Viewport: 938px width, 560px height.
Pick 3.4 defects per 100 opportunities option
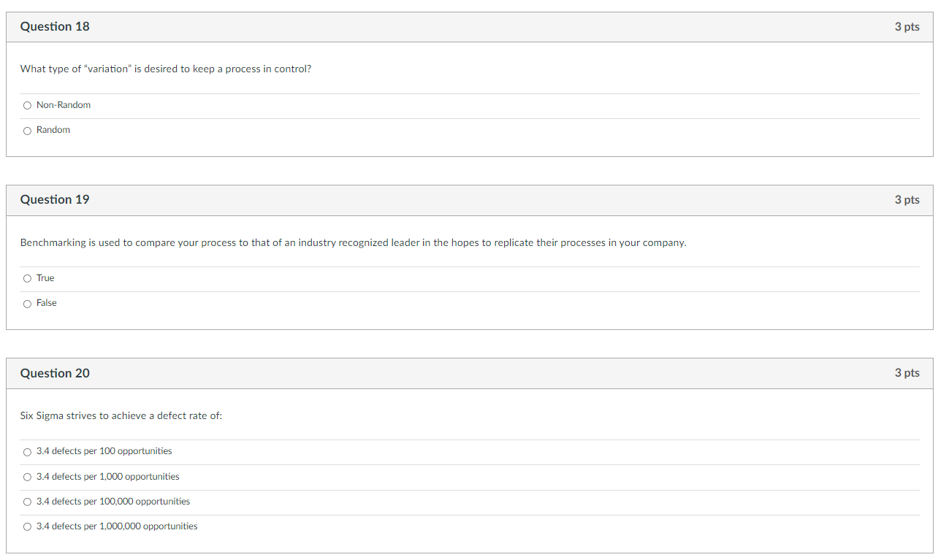27,452
